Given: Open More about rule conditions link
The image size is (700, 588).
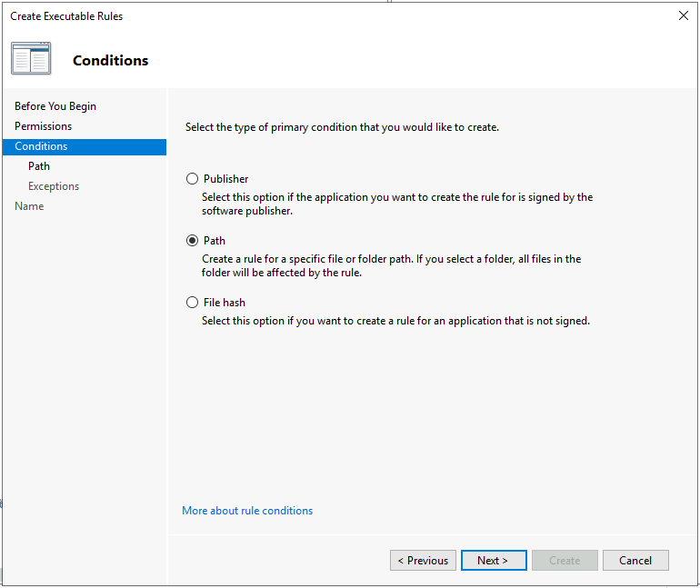Looking at the screenshot, I should 247,511.
